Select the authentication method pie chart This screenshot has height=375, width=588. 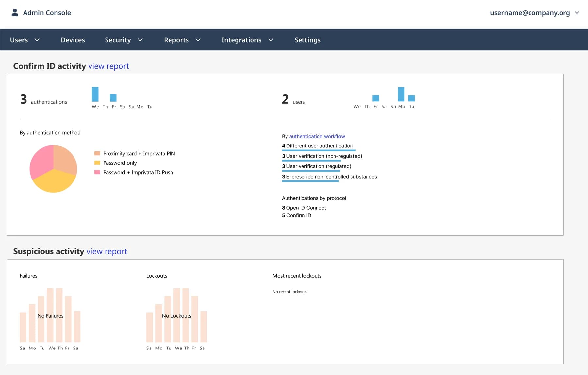(53, 169)
